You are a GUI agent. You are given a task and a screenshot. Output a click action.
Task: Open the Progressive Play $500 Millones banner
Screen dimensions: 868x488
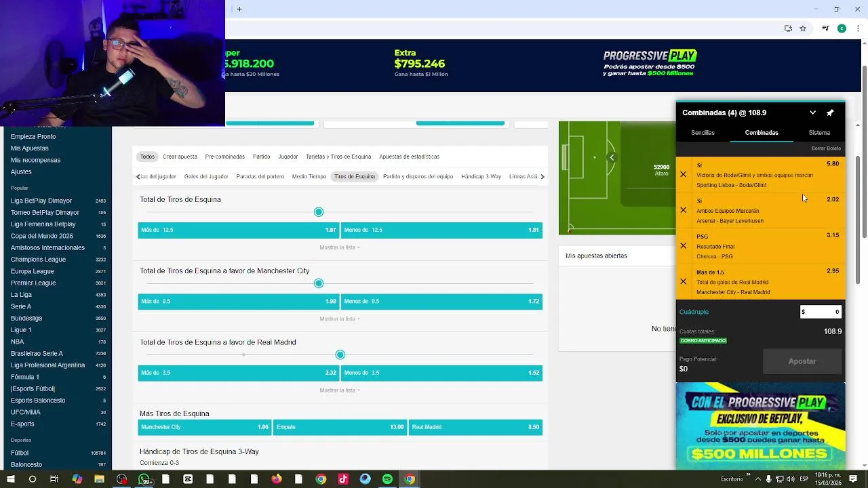(x=760, y=427)
